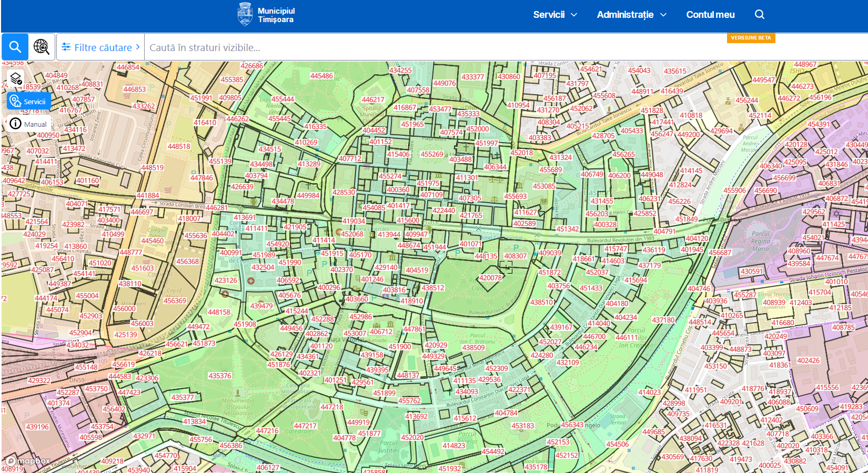Select parcel label 456343

click(572, 425)
